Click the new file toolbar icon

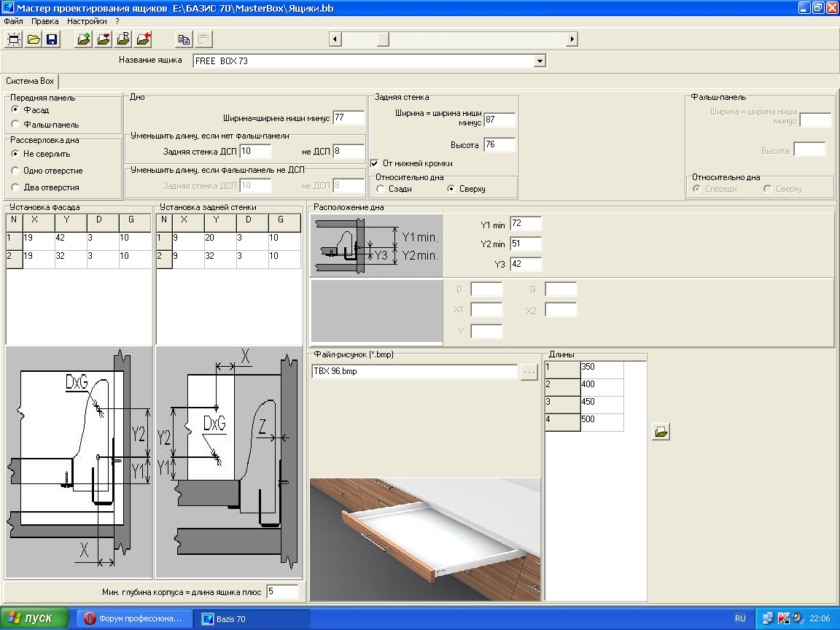click(13, 39)
